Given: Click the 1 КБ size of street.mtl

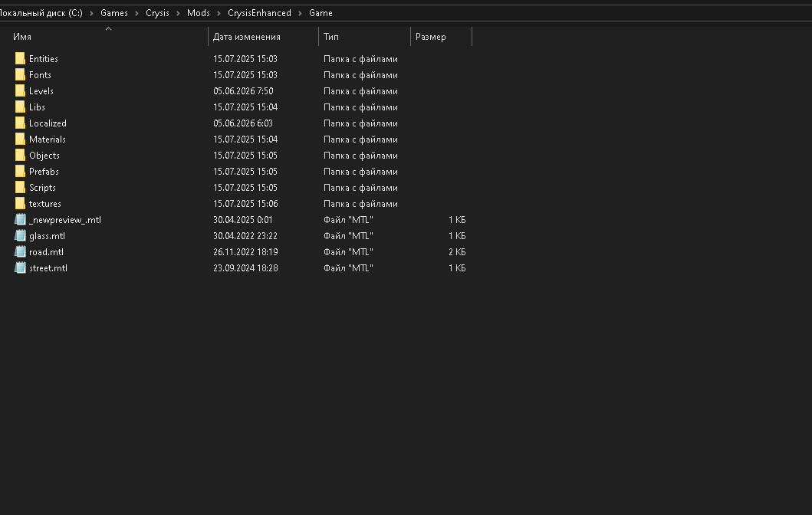Looking at the screenshot, I should coord(457,268).
